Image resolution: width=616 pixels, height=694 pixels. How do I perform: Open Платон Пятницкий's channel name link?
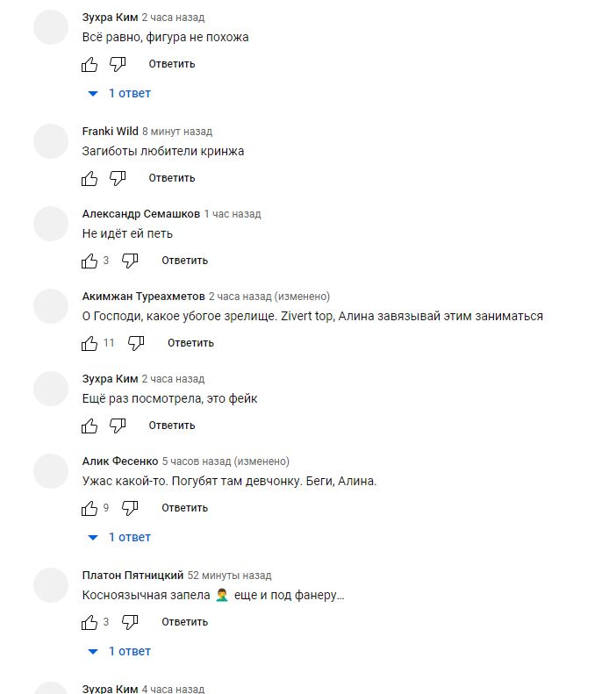click(133, 576)
